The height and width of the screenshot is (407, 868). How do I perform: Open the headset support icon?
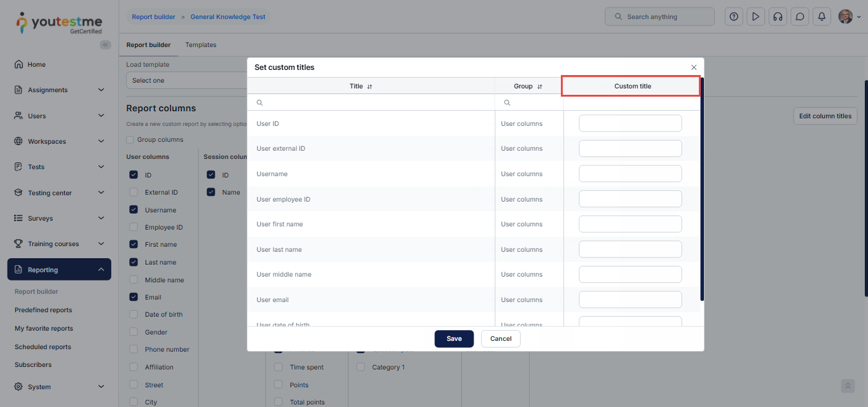point(777,17)
